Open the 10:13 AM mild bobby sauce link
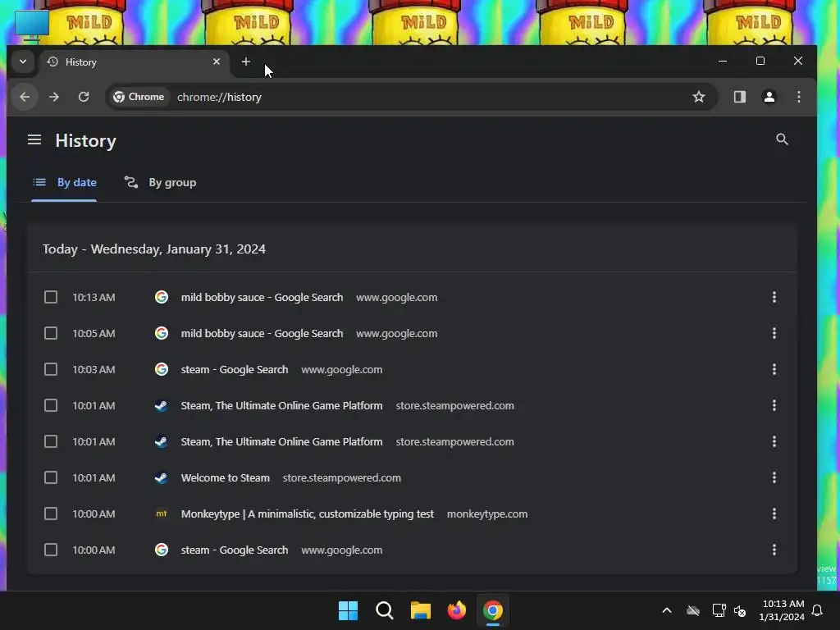The width and height of the screenshot is (840, 630). 262,297
